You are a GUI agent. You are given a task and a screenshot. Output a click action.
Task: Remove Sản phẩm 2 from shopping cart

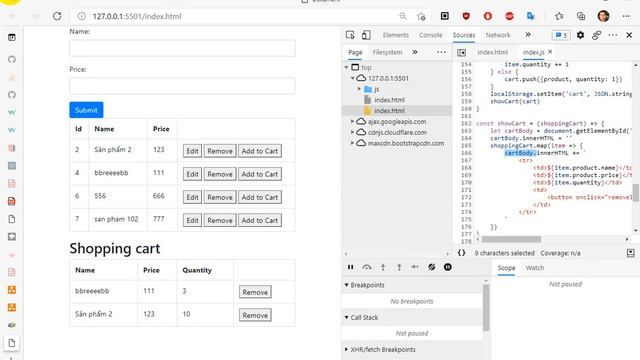[x=255, y=315]
